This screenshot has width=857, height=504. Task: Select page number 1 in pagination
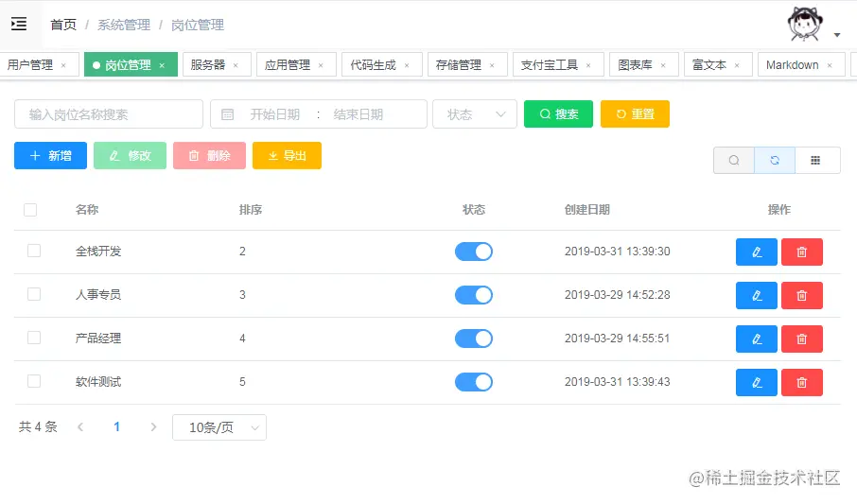coord(117,426)
